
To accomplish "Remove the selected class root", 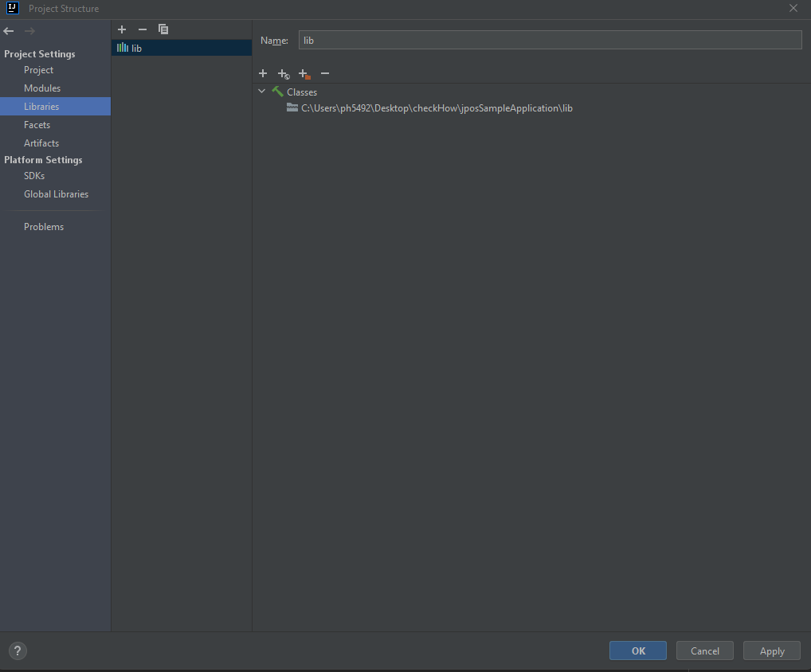I will (x=324, y=73).
